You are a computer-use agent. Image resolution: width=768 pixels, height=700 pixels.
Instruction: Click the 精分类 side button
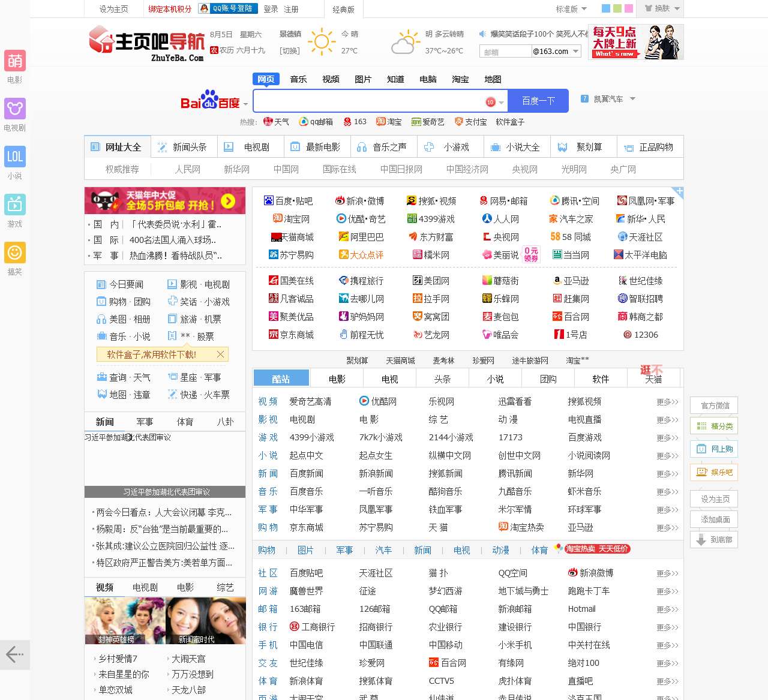pos(714,426)
